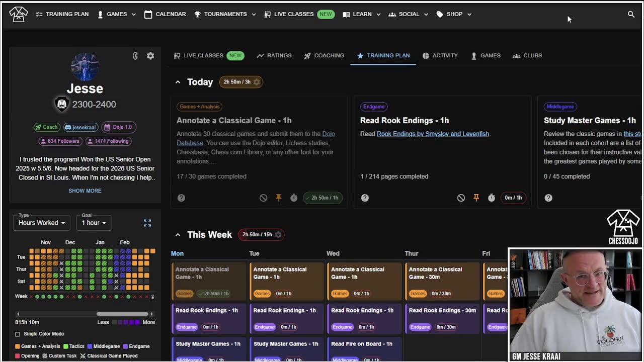Open the Games dropdown in the navbar
Image resolution: width=644 pixels, height=362 pixels.
(x=117, y=15)
